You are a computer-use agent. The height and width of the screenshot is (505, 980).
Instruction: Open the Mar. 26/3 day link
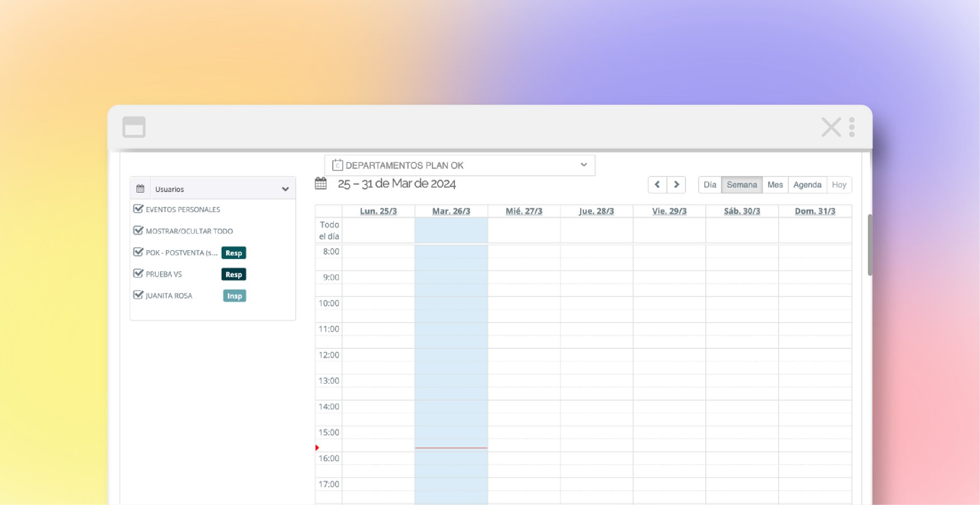[451, 211]
